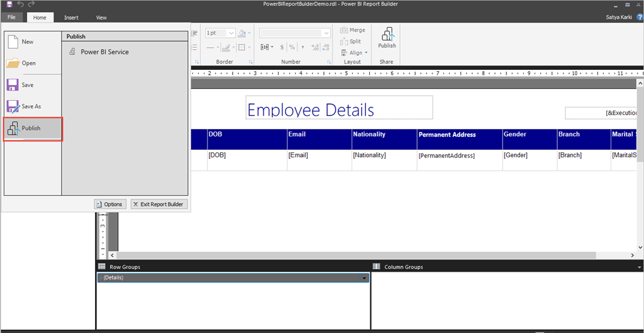Select Power BI Service publish target
The height and width of the screenshot is (333, 644).
(x=99, y=52)
